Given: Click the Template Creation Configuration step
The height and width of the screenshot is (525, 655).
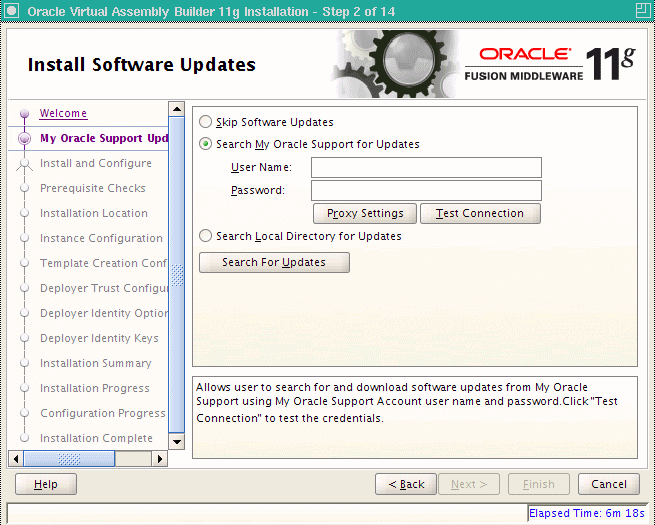Looking at the screenshot, I should pos(104,264).
